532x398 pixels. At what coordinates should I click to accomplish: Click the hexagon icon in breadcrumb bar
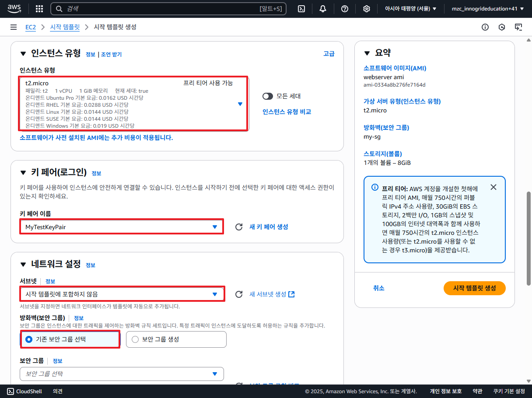[x=502, y=27]
